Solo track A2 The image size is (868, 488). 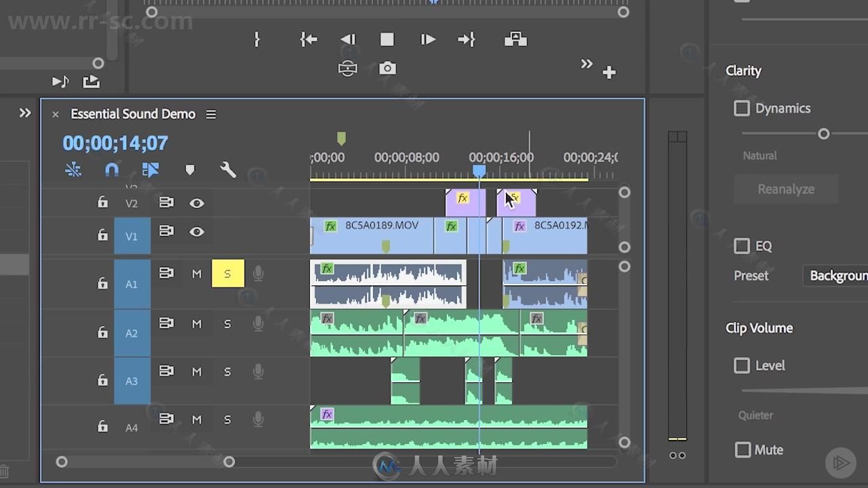[x=227, y=324]
